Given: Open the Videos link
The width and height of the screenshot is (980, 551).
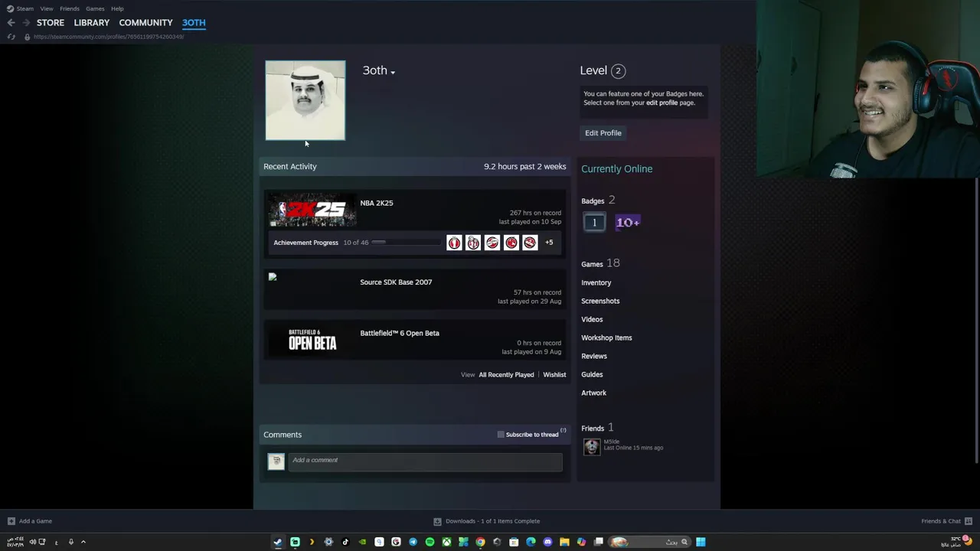Looking at the screenshot, I should coord(592,320).
